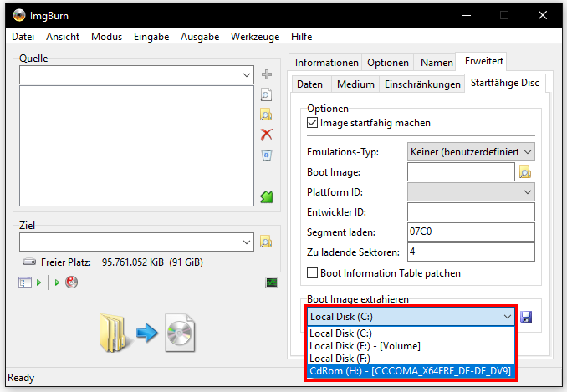
Task: Select Local Disk (C:) in list
Action: [x=411, y=333]
